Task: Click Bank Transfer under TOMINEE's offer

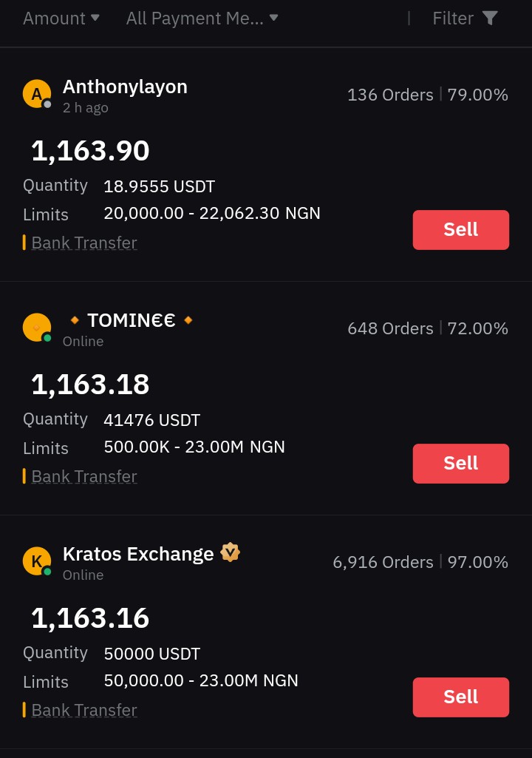Action: 84,476
